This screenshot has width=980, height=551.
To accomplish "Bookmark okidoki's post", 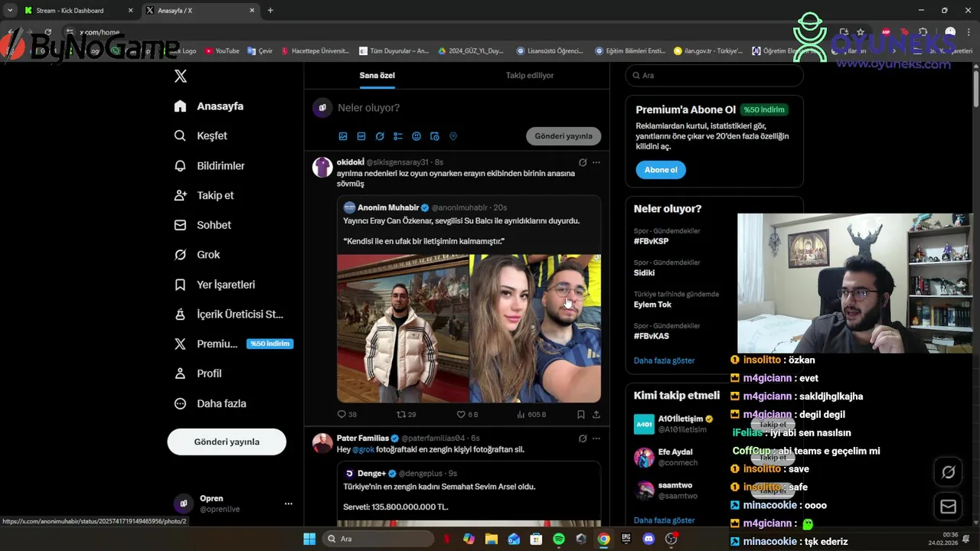I will (581, 414).
